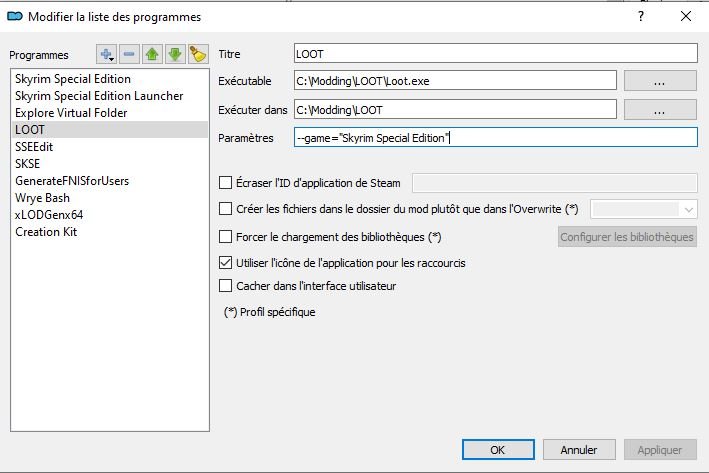Enable Écraser l'ID d'application de Steam
The height and width of the screenshot is (473, 709).
[225, 182]
